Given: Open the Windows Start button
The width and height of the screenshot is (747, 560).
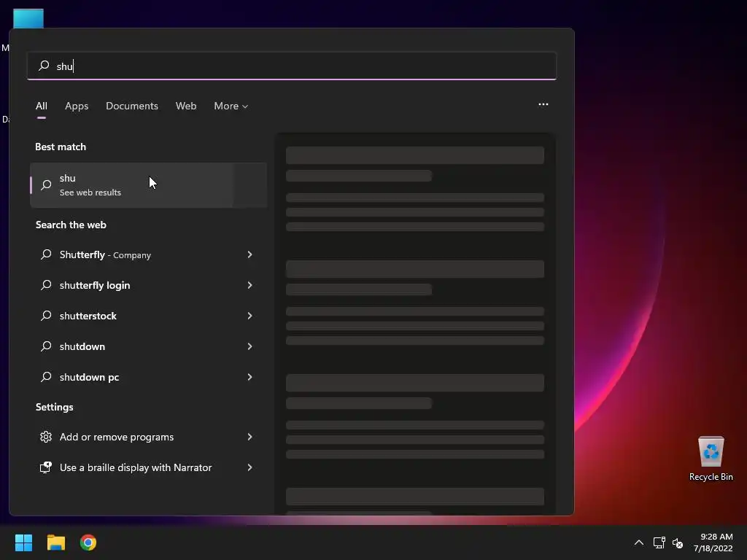Looking at the screenshot, I should coord(23,542).
